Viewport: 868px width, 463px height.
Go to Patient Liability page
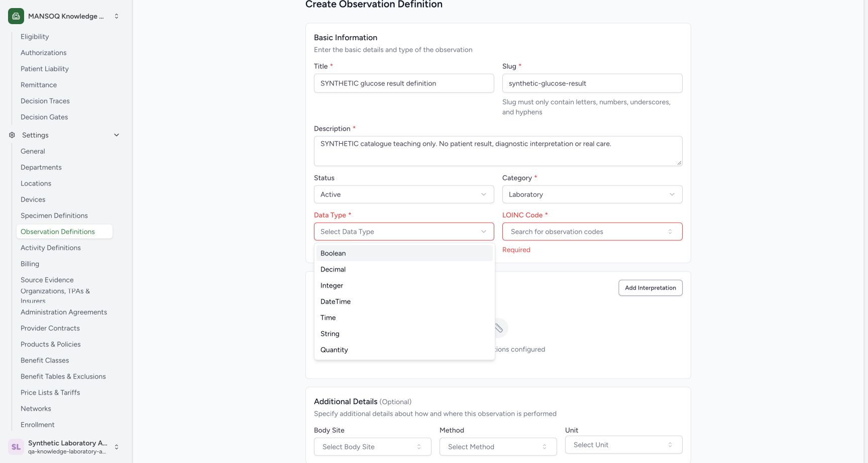[64, 69]
